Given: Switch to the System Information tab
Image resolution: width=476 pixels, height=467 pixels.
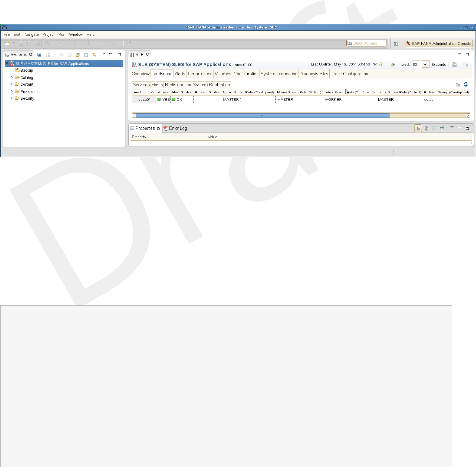Looking at the screenshot, I should click(x=279, y=74).
